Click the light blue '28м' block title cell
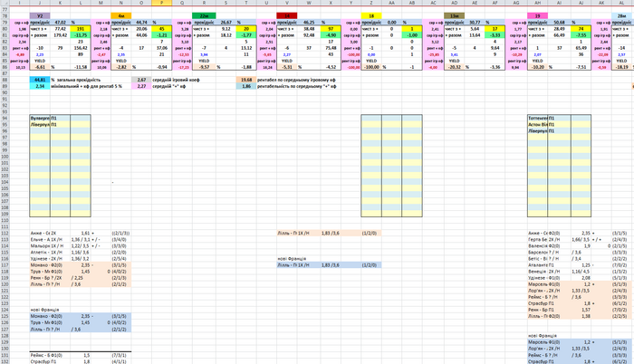Image resolution: width=634 pixels, height=364 pixels. click(x=622, y=16)
